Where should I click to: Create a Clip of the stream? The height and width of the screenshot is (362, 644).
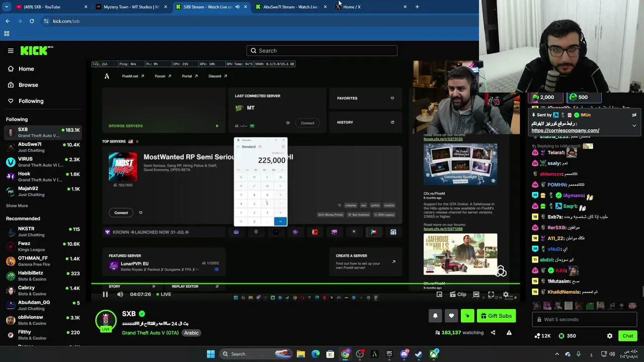pyautogui.click(x=457, y=294)
